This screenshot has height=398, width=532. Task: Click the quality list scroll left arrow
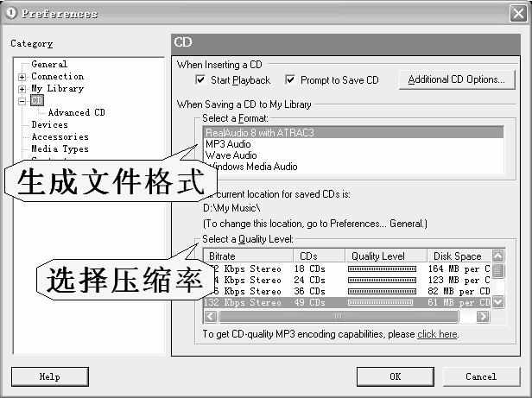[211, 317]
